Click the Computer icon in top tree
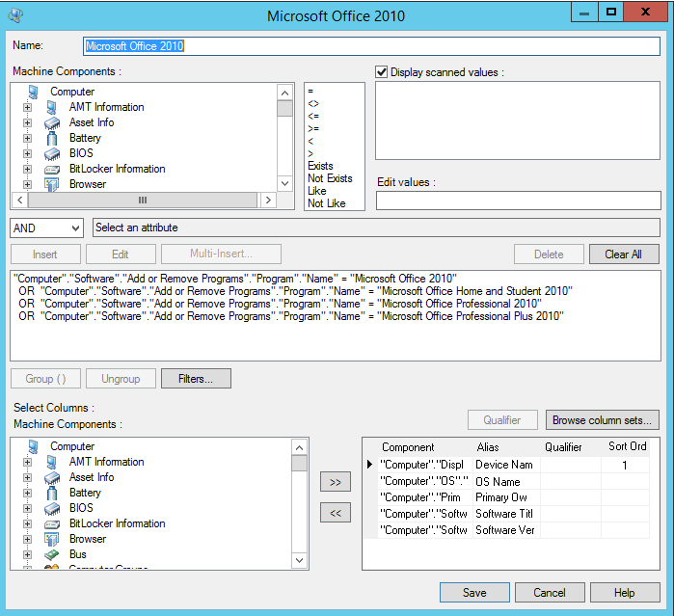 [34, 92]
